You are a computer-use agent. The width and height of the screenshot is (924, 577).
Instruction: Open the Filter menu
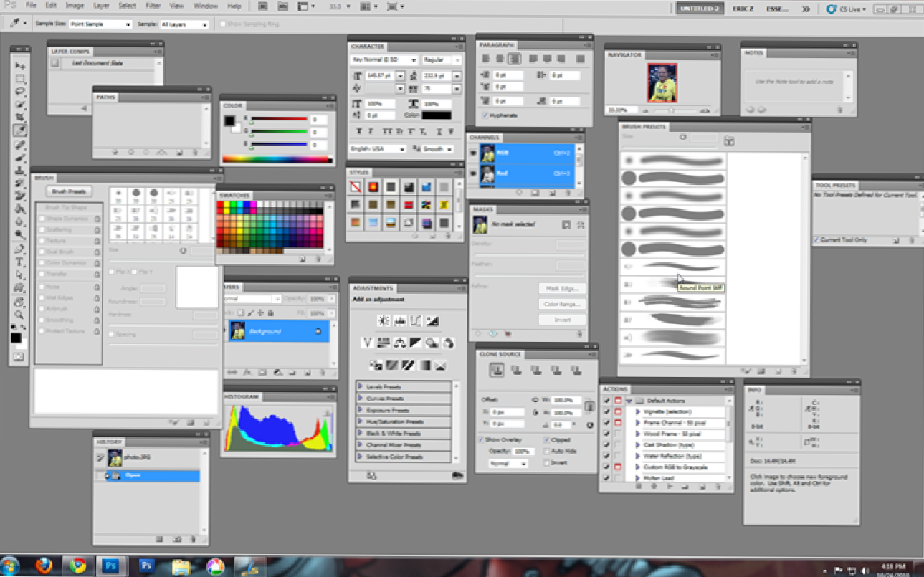click(x=153, y=6)
